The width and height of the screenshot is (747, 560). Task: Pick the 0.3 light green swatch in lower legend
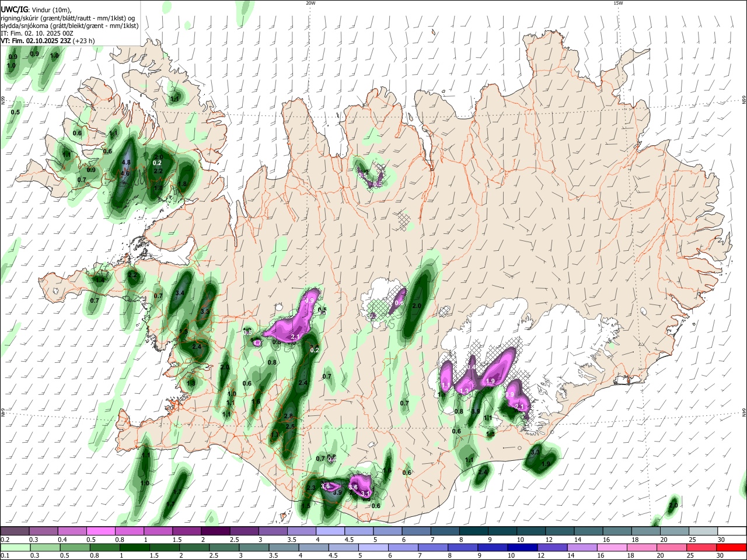coord(45,547)
